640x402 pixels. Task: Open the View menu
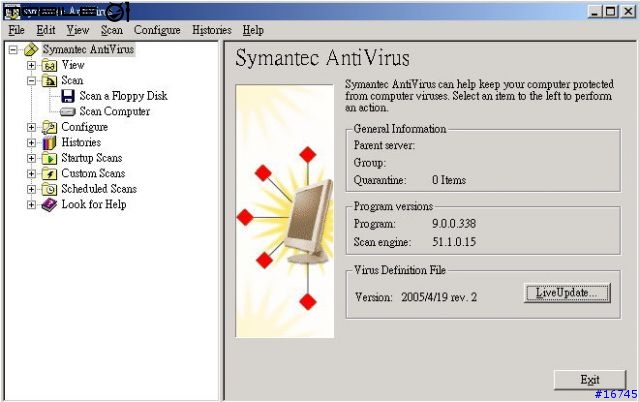click(78, 30)
